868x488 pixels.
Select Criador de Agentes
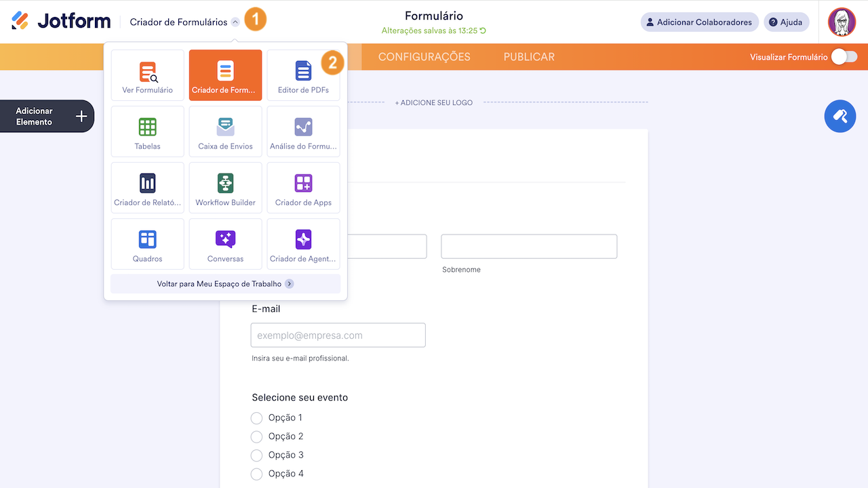point(303,243)
